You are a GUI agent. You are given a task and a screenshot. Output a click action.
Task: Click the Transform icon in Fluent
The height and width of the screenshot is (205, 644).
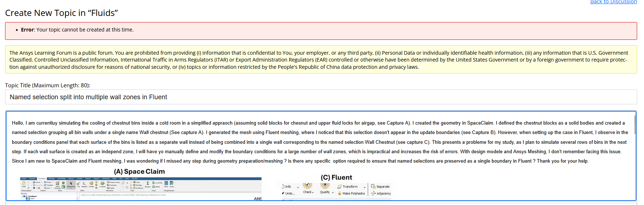click(340, 187)
